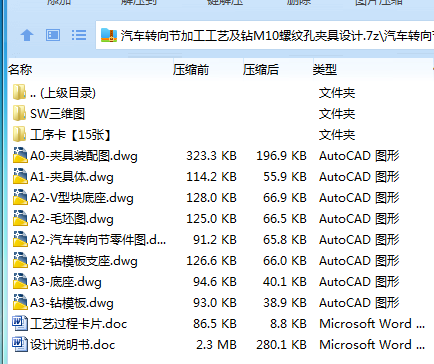Viewport: 434px width, 364px height.
Task: Select the file A2-V型块底座.dwg
Action: (82, 198)
